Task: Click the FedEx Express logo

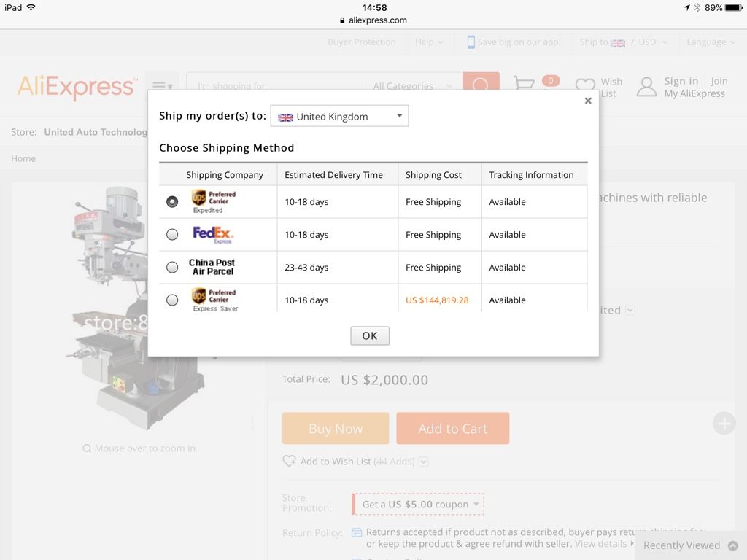Action: (213, 234)
